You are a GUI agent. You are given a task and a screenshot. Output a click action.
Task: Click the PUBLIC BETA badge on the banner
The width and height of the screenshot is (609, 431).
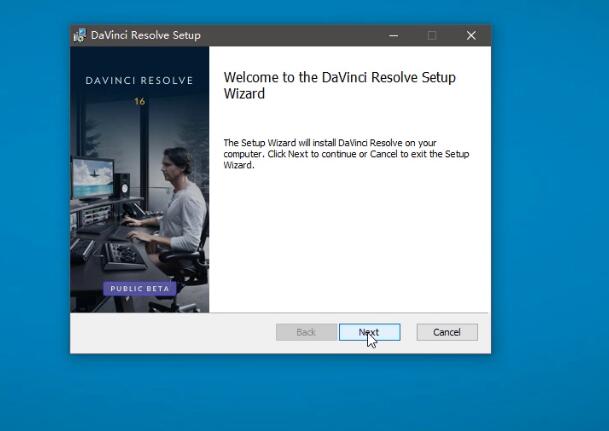coord(140,288)
